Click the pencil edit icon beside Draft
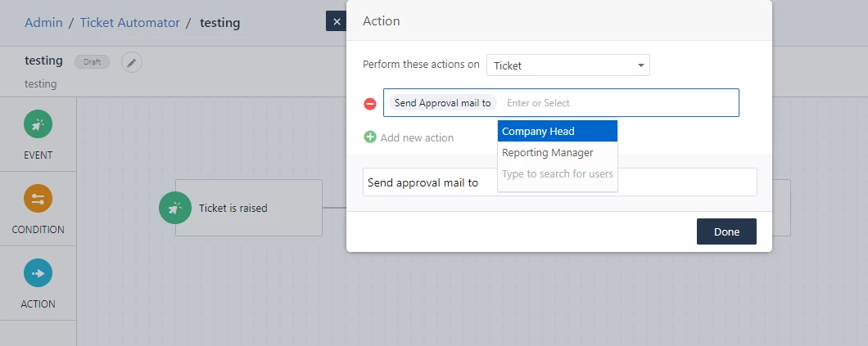Image resolution: width=868 pixels, height=346 pixels. [x=132, y=62]
